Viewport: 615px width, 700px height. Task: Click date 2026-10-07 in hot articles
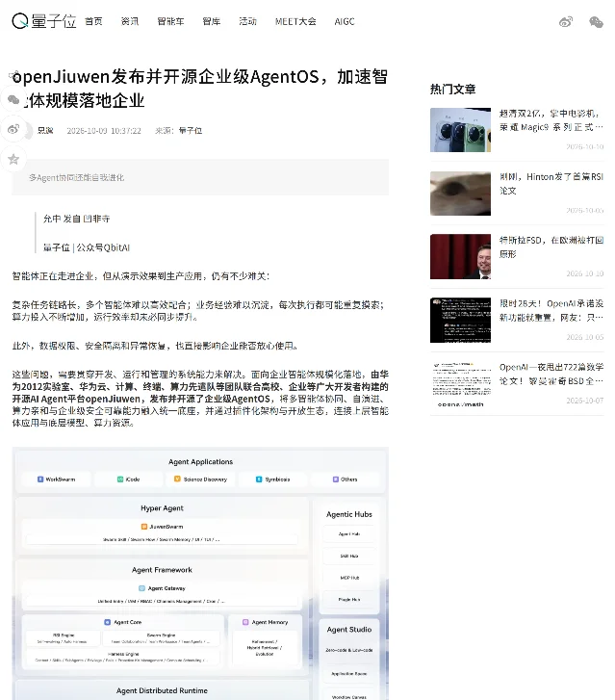pyautogui.click(x=585, y=401)
